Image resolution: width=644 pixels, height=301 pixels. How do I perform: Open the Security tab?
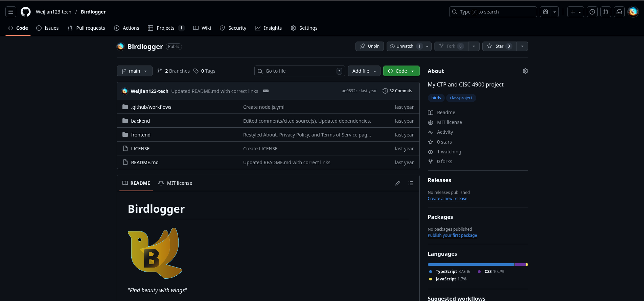(233, 28)
